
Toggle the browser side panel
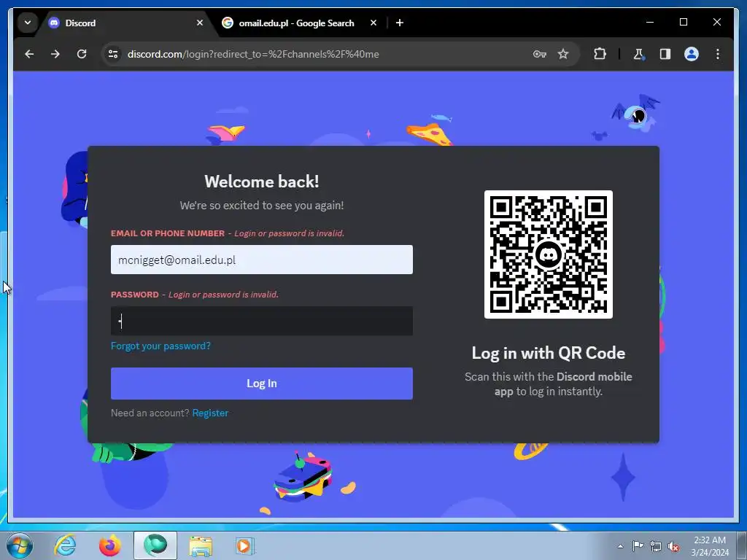point(665,54)
